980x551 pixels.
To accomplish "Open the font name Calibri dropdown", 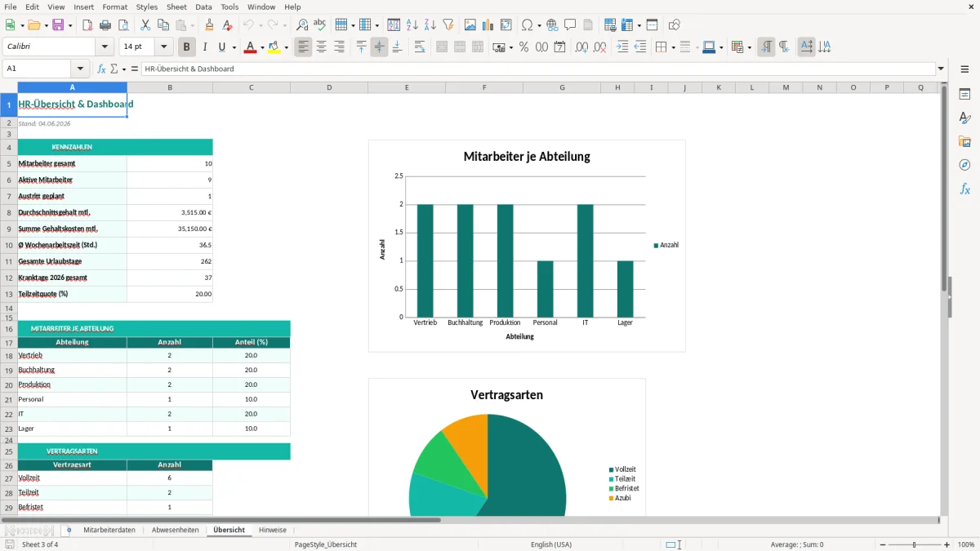I will pyautogui.click(x=105, y=47).
